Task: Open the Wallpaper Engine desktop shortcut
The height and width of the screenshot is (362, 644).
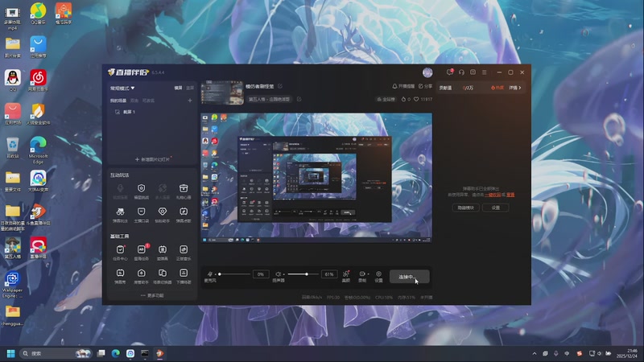Action: (x=12, y=285)
